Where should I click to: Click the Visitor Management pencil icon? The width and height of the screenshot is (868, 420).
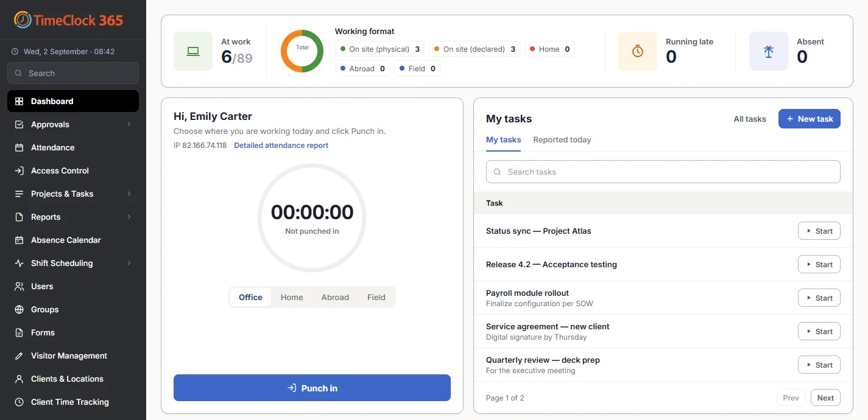(x=19, y=355)
